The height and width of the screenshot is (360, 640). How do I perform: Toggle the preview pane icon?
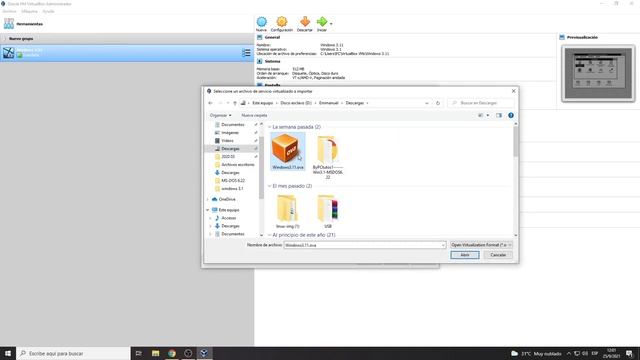coord(499,116)
